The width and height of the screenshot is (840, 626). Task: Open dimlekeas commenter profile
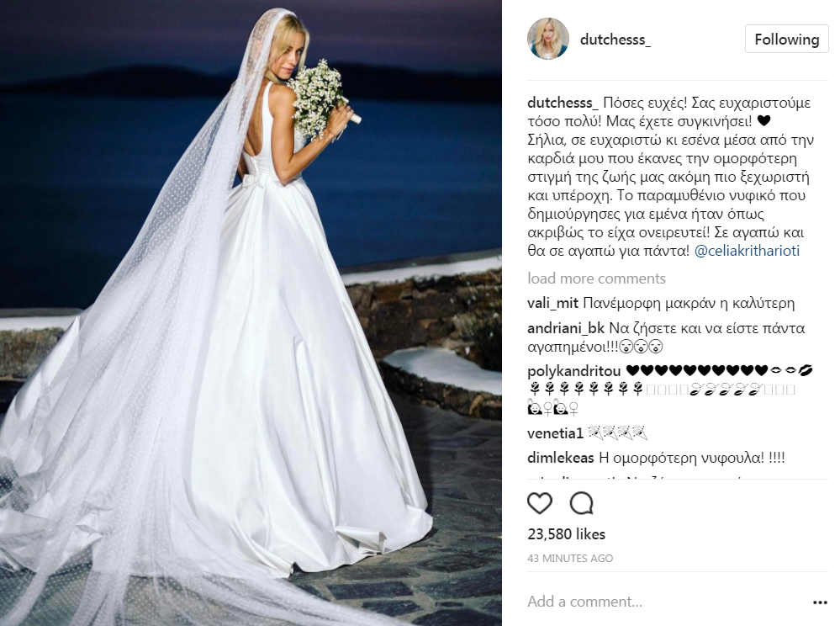pyautogui.click(x=560, y=458)
